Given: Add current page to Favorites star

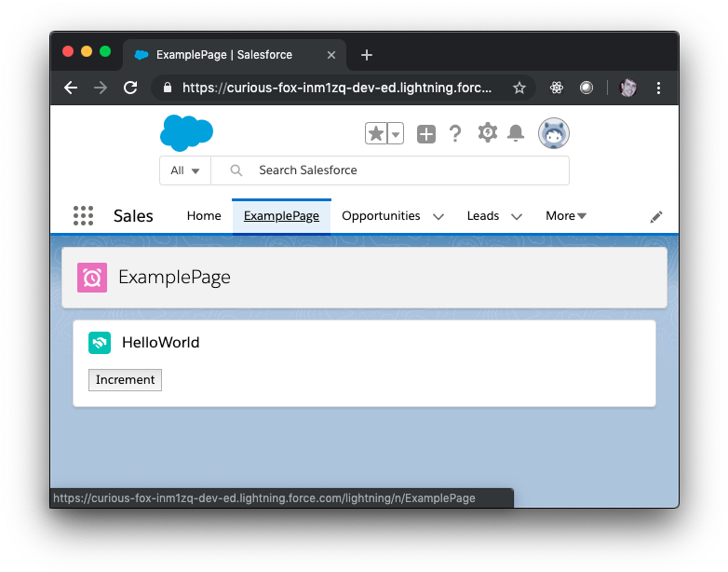Looking at the screenshot, I should 376,134.
